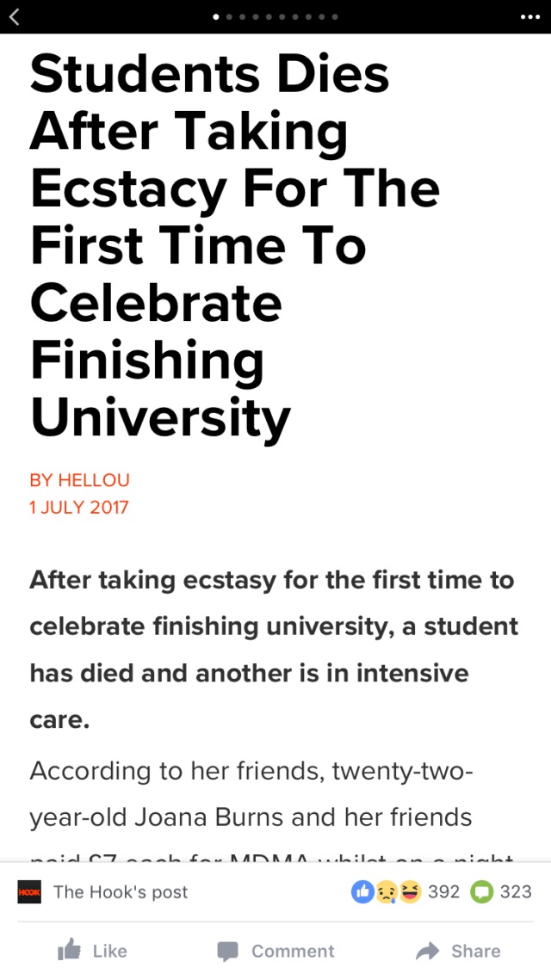View the 392 reactions count

(x=444, y=892)
